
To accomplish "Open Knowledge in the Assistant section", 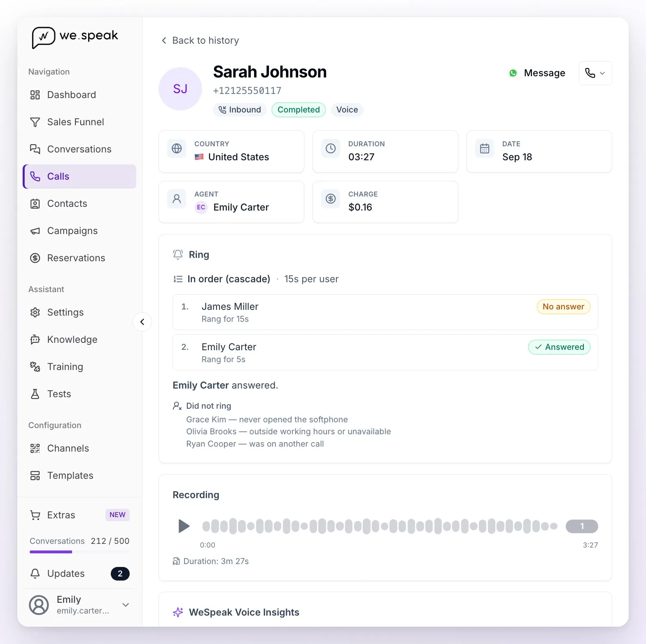I will (80, 340).
